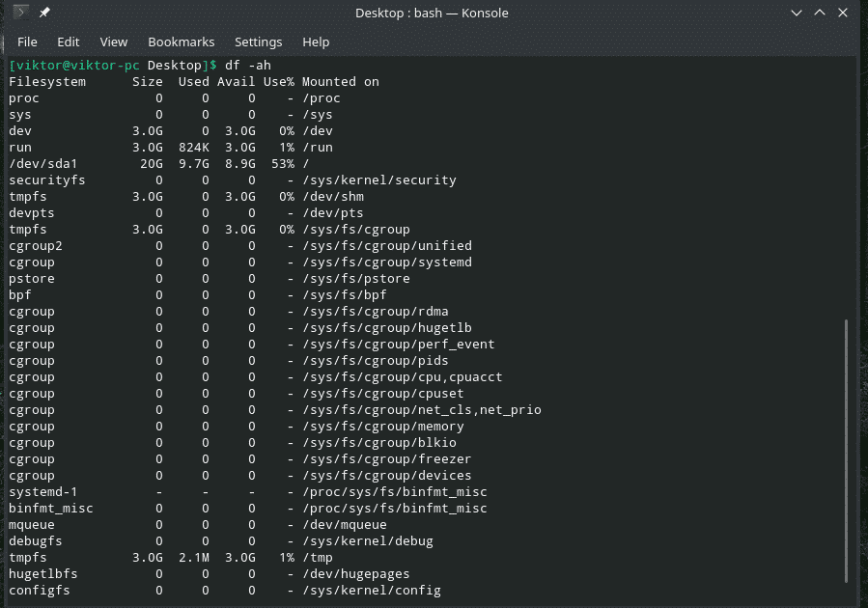Viewport: 868px width, 608px height.
Task: Open the View menu
Action: pos(113,42)
